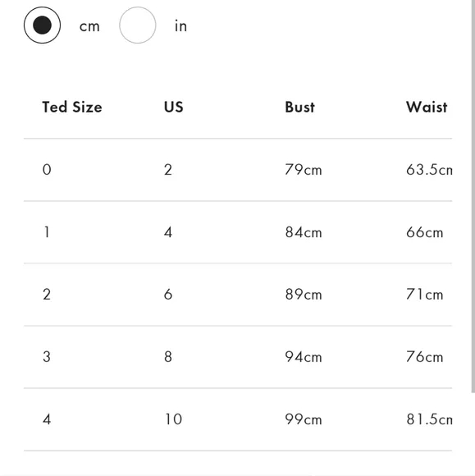Click the 79cm bust value
Screen dimensions: 475x476
[x=304, y=170]
